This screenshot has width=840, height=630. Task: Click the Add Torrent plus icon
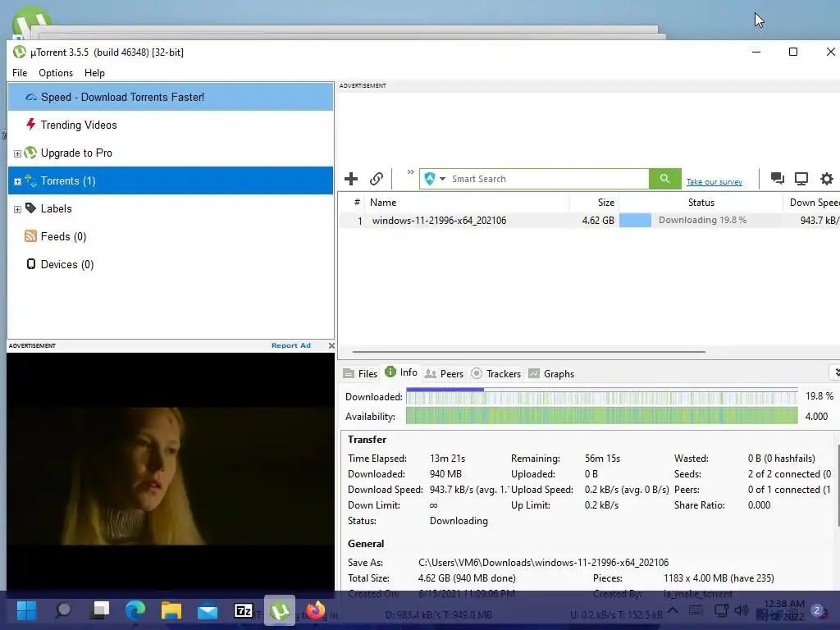point(351,179)
